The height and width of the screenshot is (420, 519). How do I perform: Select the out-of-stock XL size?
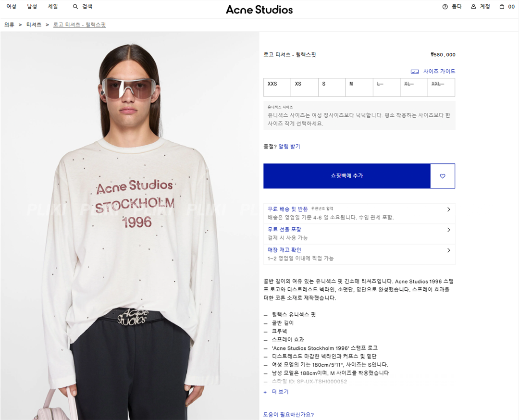tap(414, 87)
